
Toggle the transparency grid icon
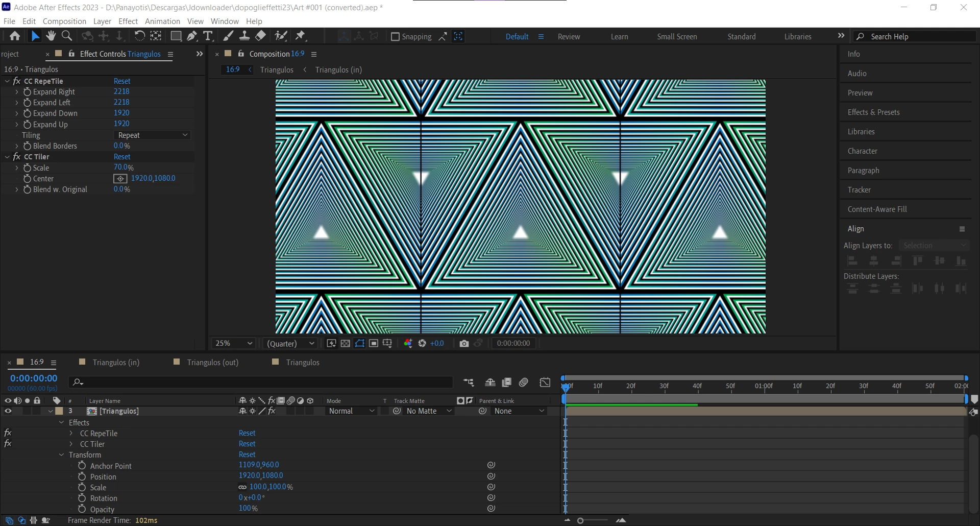(346, 343)
